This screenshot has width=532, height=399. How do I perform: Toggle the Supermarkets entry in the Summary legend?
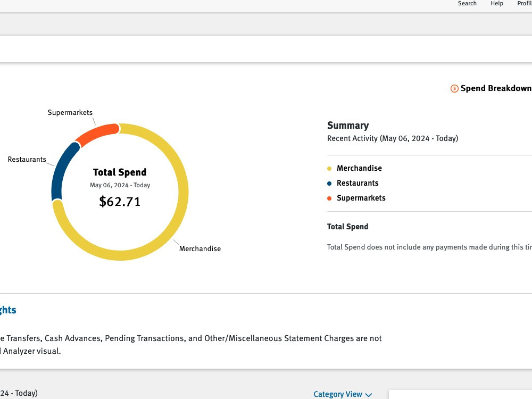361,198
